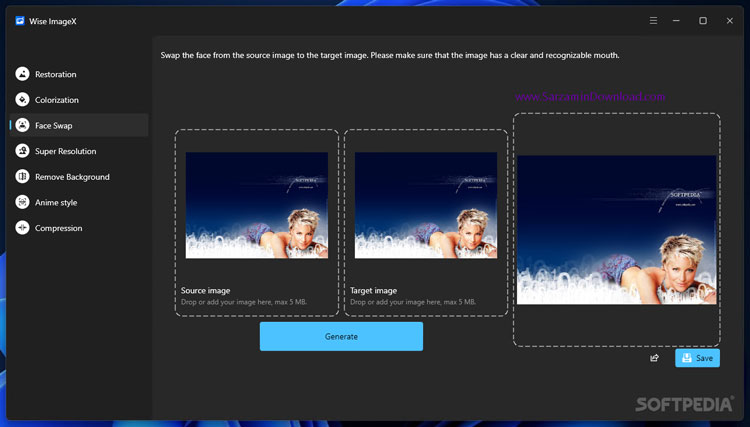Click the Colorization sidebar icon
The height and width of the screenshot is (427, 750).
coord(22,99)
